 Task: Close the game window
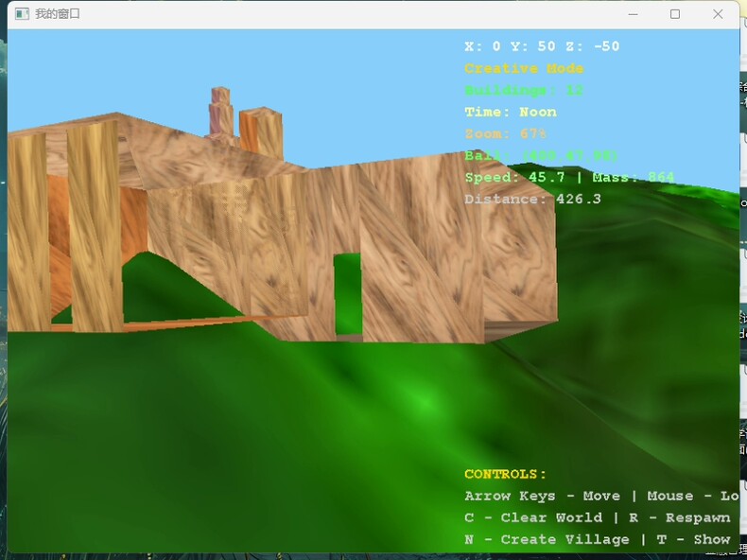coord(719,14)
